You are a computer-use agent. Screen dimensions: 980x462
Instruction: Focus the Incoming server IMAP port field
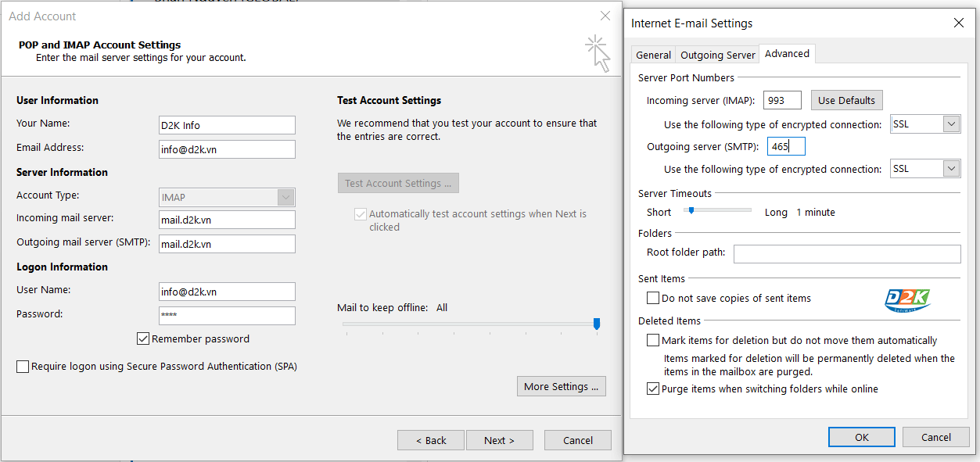[782, 100]
